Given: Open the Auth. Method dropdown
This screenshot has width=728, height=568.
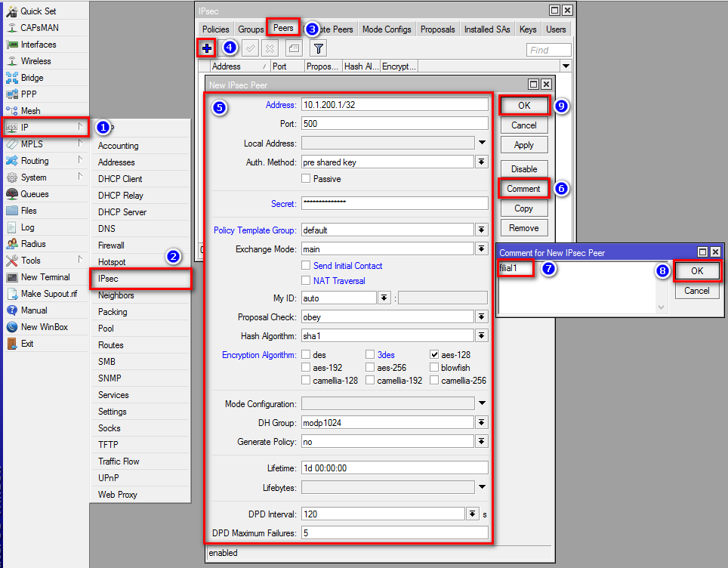Looking at the screenshot, I should (482, 162).
